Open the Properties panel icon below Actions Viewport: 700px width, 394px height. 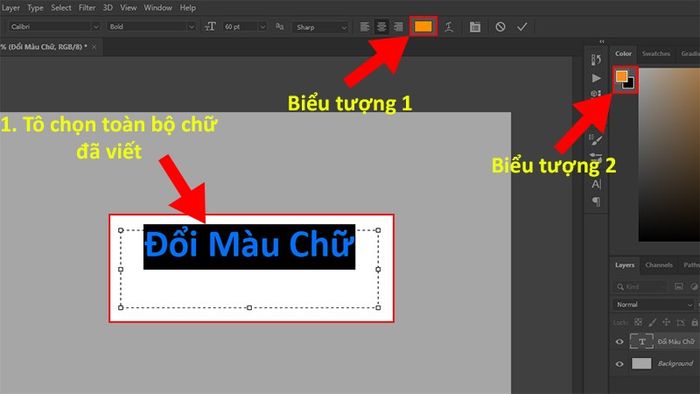click(x=596, y=94)
